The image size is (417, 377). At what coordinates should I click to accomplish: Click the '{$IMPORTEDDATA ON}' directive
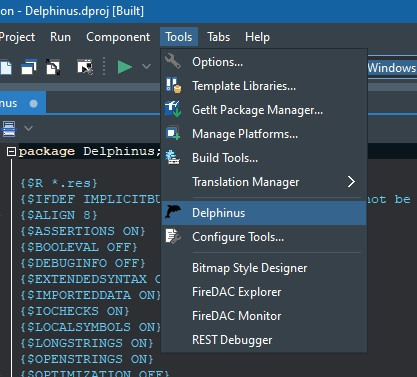point(91,295)
